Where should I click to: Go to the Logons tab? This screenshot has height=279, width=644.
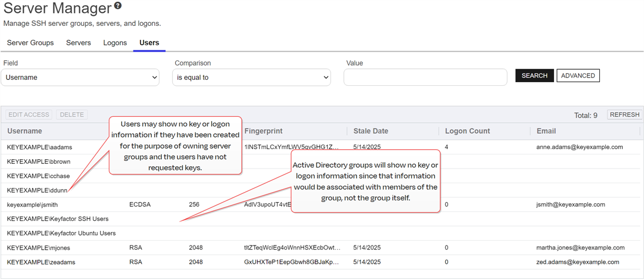115,43
